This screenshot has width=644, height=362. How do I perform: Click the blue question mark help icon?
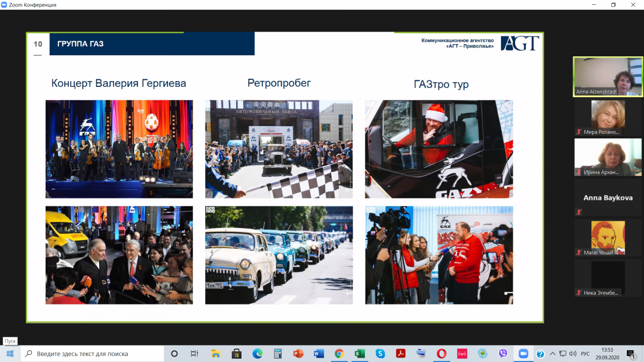click(x=540, y=354)
